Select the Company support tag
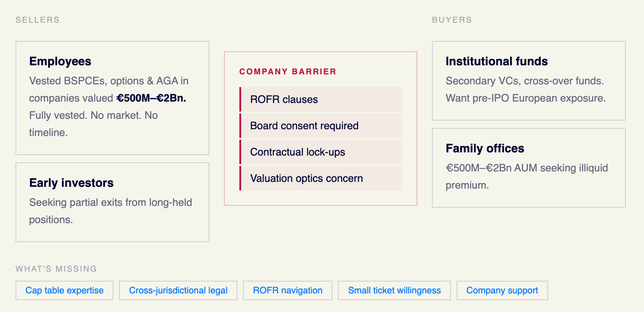The image size is (644, 312). point(502,290)
